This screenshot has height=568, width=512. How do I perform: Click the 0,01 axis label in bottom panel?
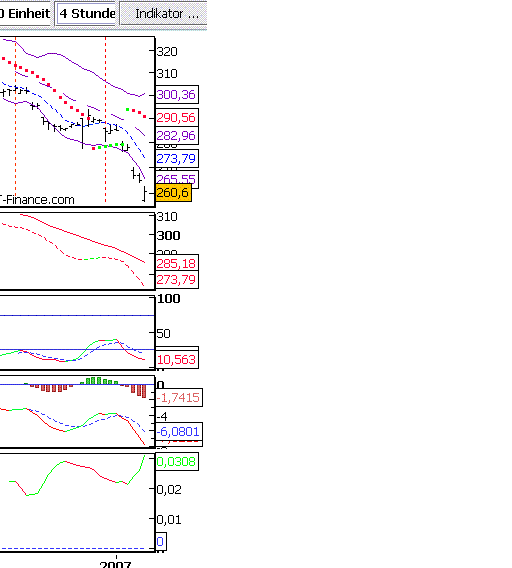point(169,520)
